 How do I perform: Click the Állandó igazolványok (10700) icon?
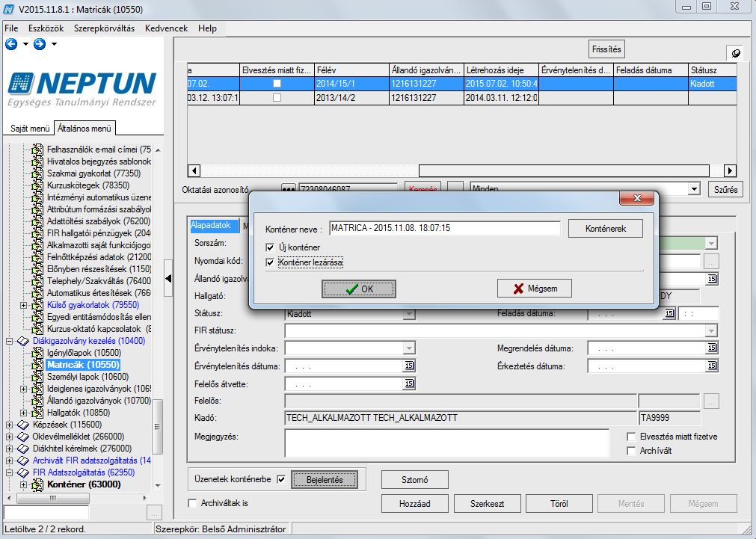37,401
